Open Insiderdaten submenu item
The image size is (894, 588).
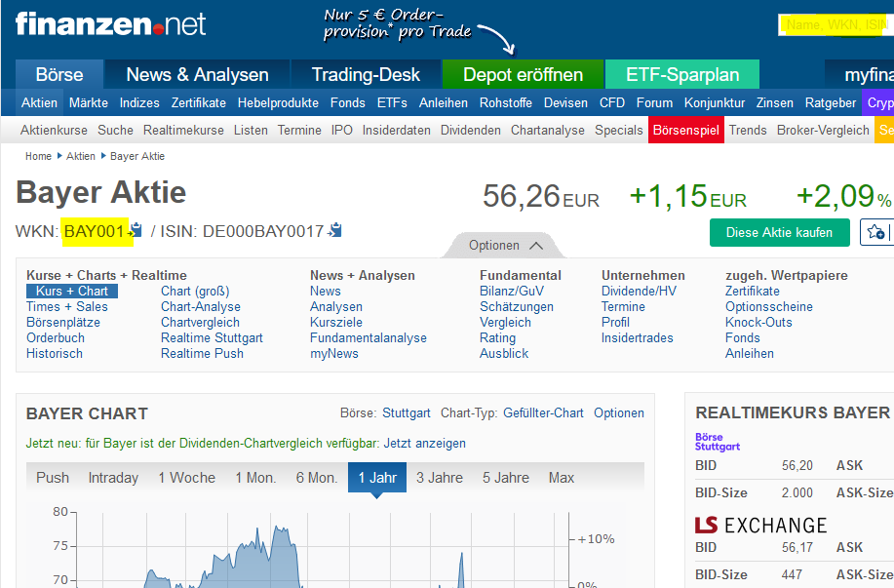(396, 130)
